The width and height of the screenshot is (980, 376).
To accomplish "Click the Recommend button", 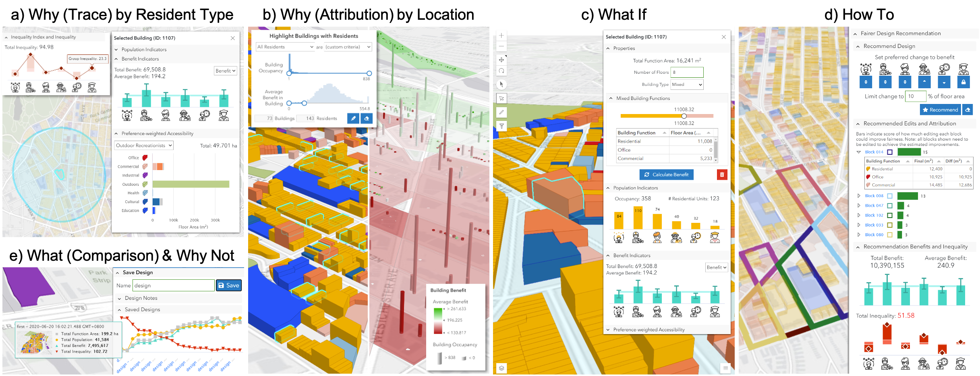I will (940, 110).
